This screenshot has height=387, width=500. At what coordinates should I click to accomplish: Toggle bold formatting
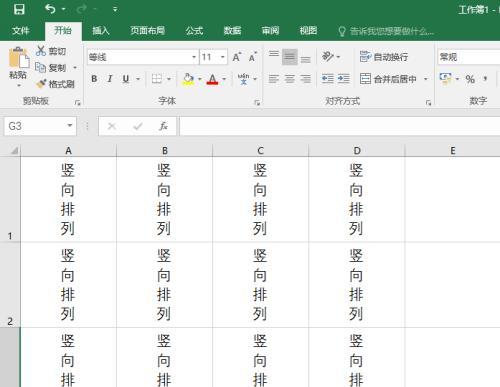tap(94, 79)
